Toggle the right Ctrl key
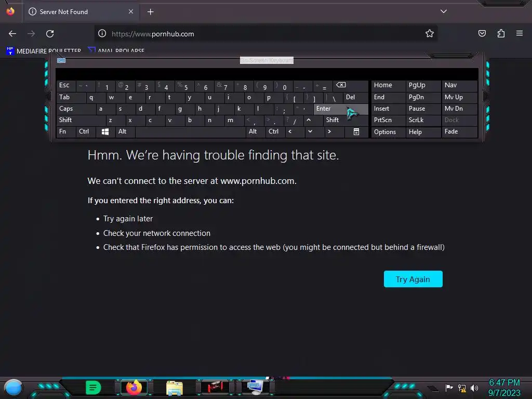Viewport: 532px width, 399px height. [x=275, y=131]
